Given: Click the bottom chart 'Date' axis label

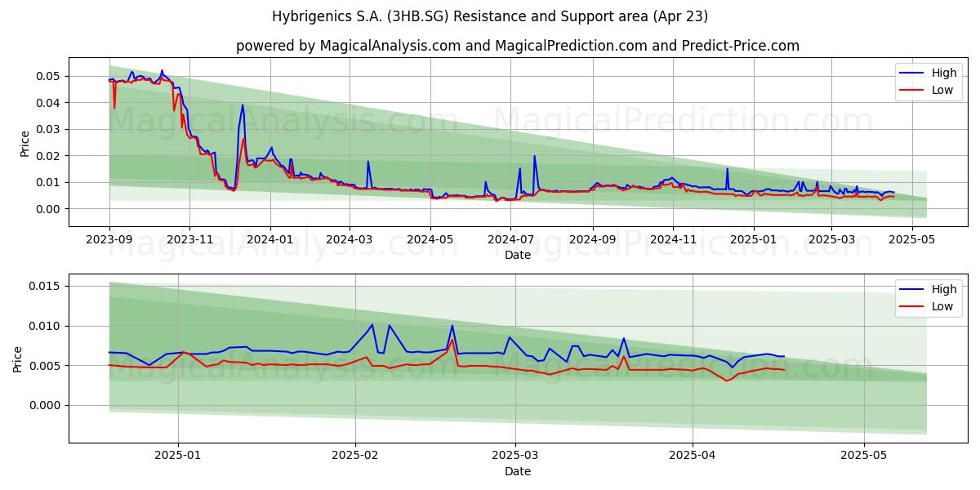Looking at the screenshot, I should pos(518,471).
